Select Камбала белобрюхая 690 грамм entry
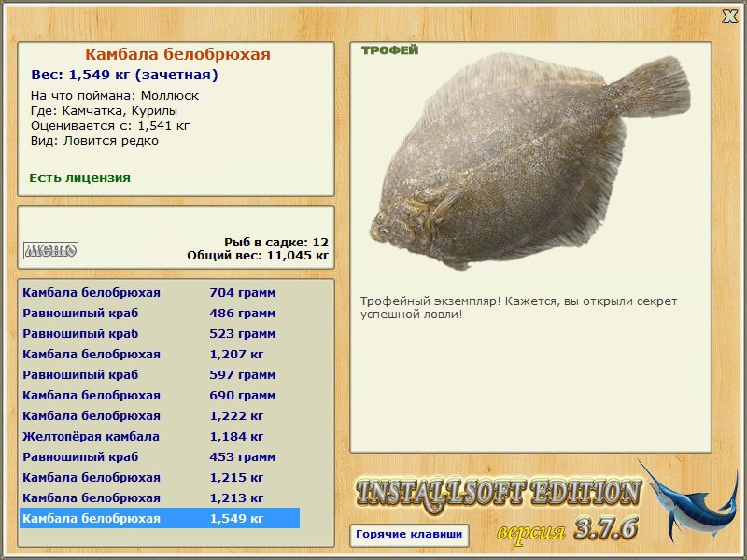Screen dimensions: 747x560 pyautogui.click(x=160, y=395)
